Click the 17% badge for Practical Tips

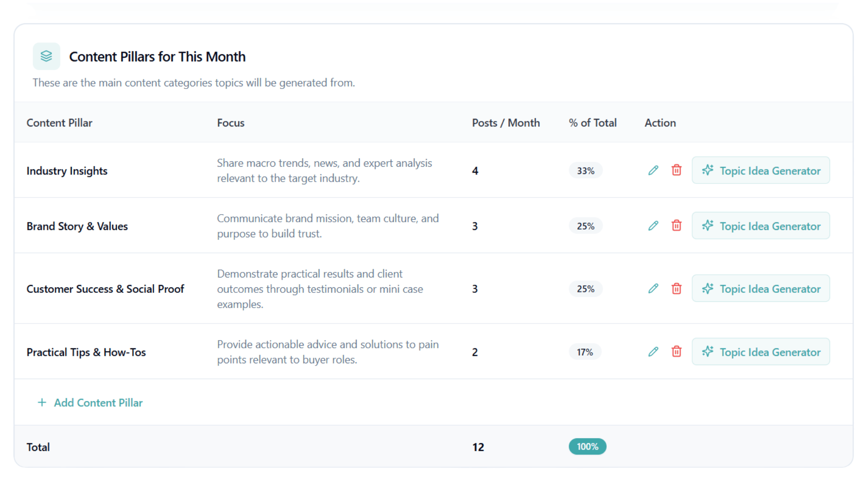(585, 352)
